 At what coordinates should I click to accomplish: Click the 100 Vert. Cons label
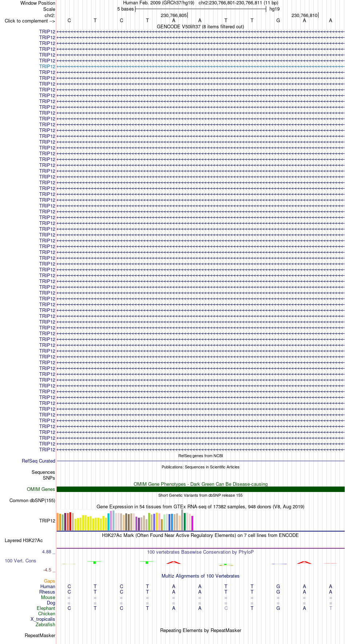(x=20, y=561)
